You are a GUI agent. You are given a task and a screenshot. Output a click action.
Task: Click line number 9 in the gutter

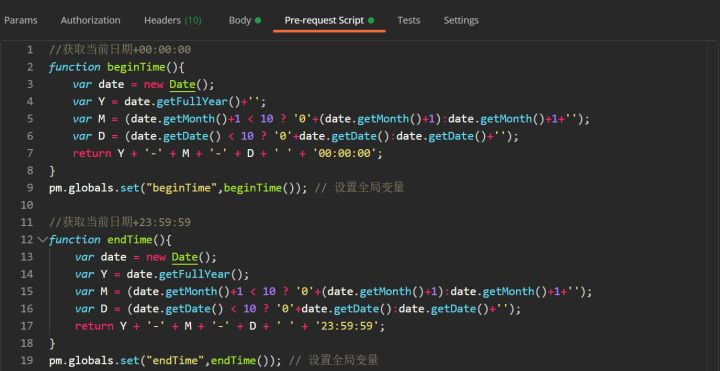click(x=30, y=188)
